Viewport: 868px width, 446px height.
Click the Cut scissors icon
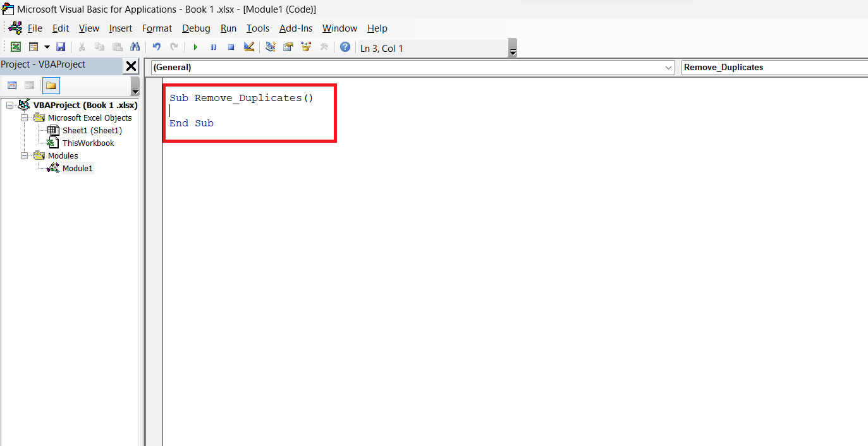(x=82, y=47)
